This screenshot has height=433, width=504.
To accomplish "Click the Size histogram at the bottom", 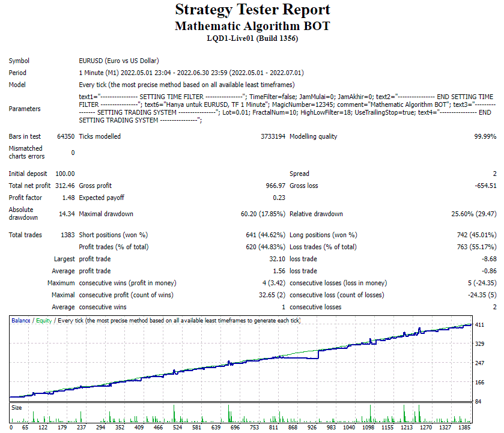I will tap(240, 414).
